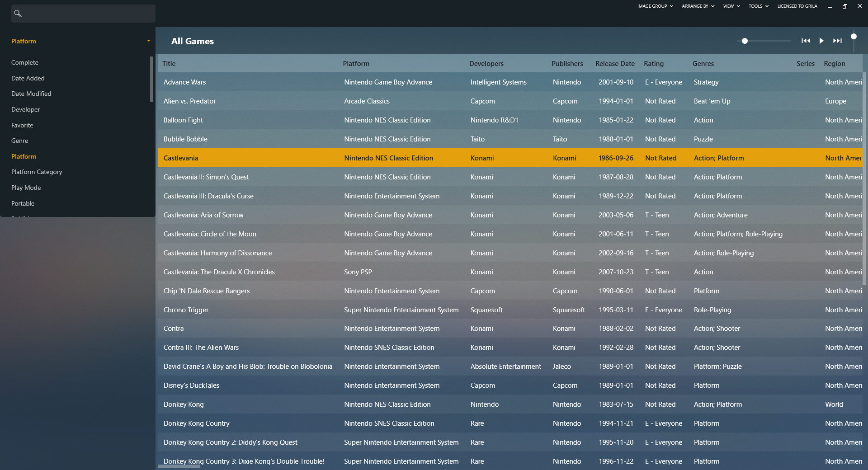Screen dimensions: 868x470
Task: Click the next track button
Action: (837, 41)
